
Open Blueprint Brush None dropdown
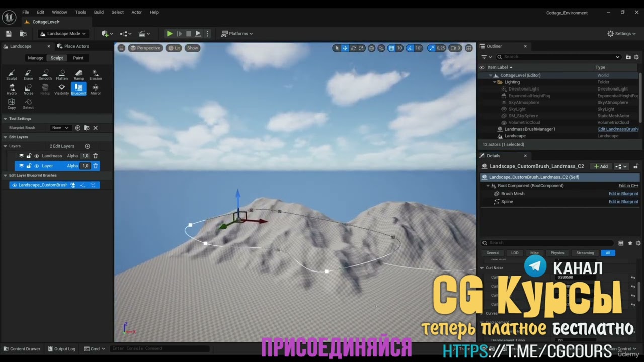pyautogui.click(x=60, y=128)
